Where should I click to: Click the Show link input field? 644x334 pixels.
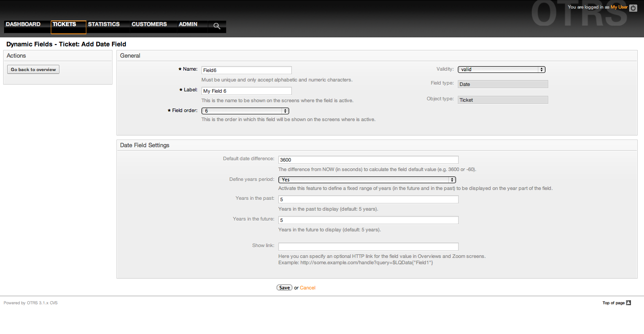[x=368, y=247]
